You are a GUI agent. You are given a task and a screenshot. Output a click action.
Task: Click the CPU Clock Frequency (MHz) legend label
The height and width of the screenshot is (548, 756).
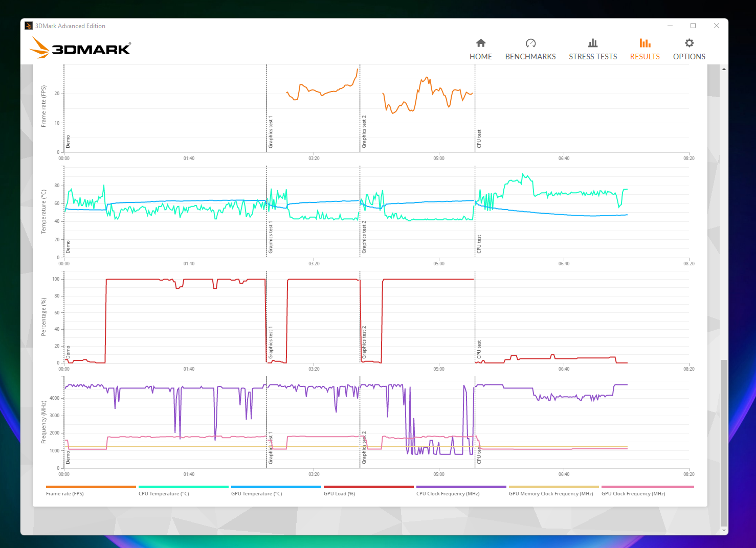448,494
